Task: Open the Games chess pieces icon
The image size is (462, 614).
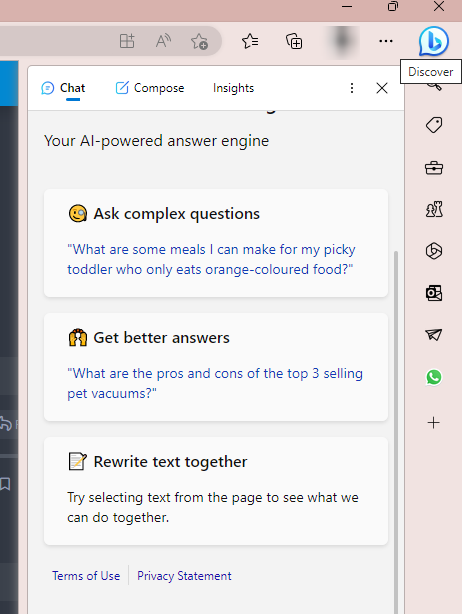Action: coord(434,209)
